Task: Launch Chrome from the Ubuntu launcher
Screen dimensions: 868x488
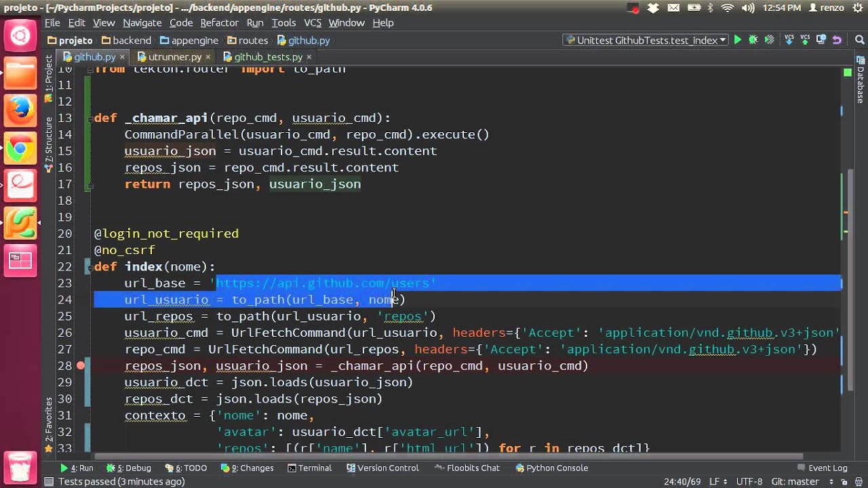Action: click(x=20, y=148)
